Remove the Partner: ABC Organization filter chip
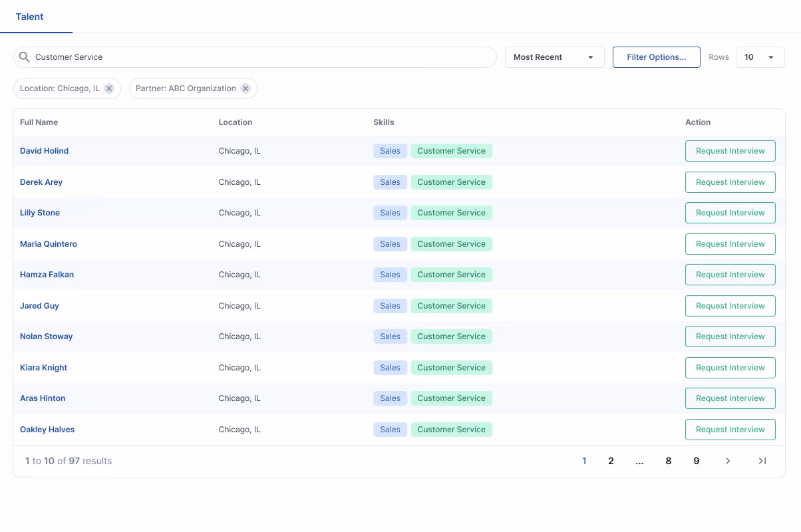Image resolution: width=801 pixels, height=532 pixels. click(245, 88)
